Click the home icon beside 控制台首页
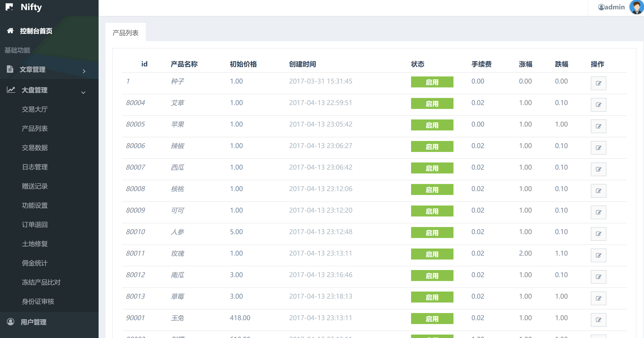This screenshot has width=644, height=338. click(10, 31)
